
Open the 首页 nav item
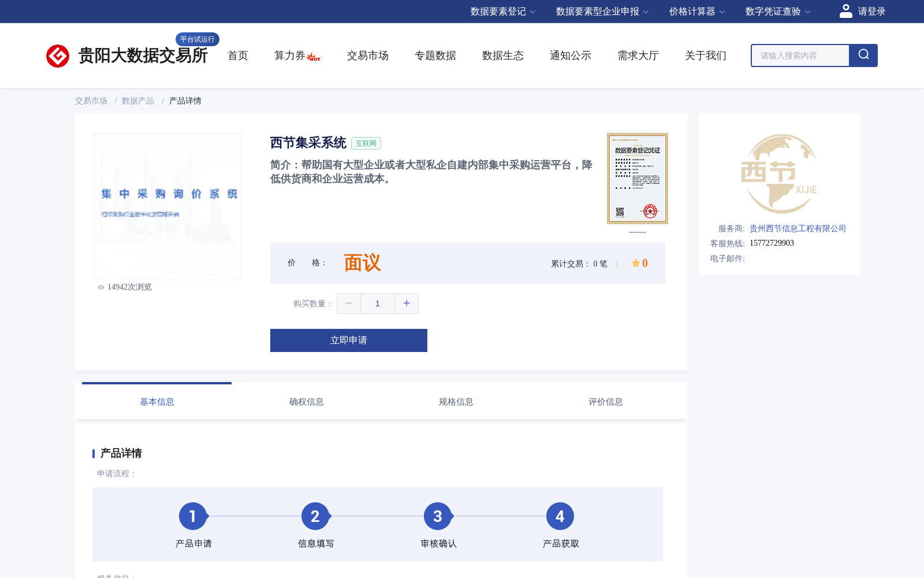238,55
